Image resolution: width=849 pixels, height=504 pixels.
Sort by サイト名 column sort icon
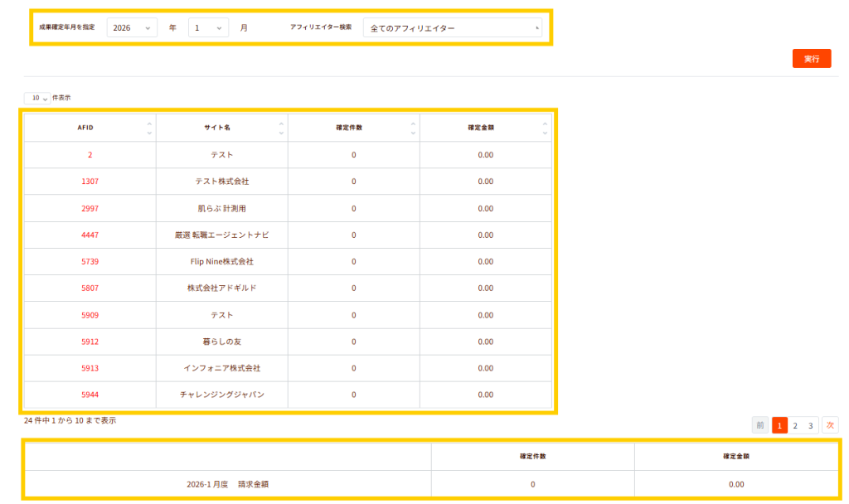281,128
